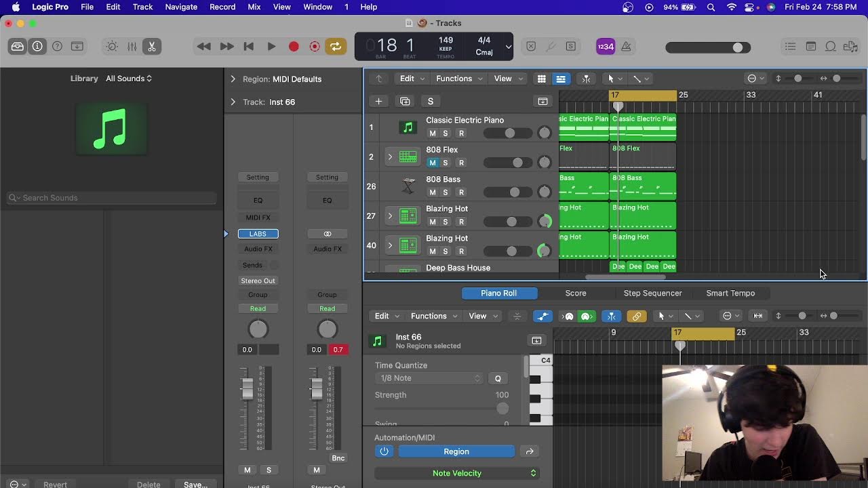This screenshot has height=488, width=868.
Task: Click the Save button in Library
Action: [195, 484]
